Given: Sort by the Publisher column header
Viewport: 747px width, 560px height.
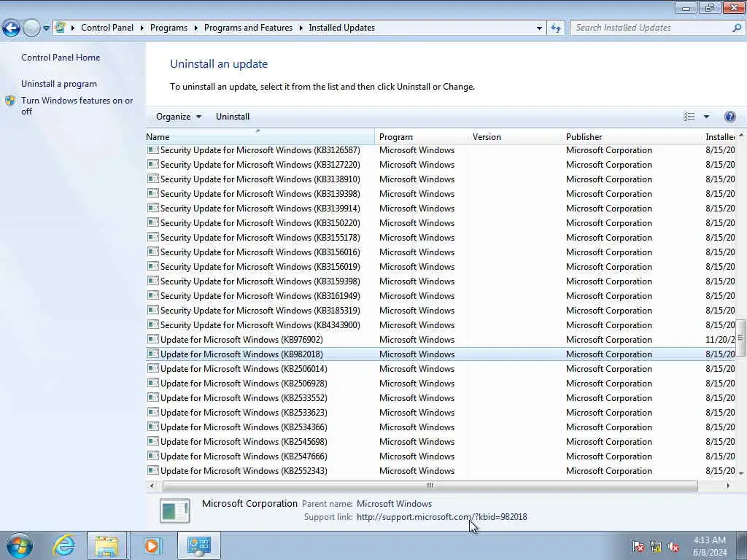Looking at the screenshot, I should click(632, 136).
